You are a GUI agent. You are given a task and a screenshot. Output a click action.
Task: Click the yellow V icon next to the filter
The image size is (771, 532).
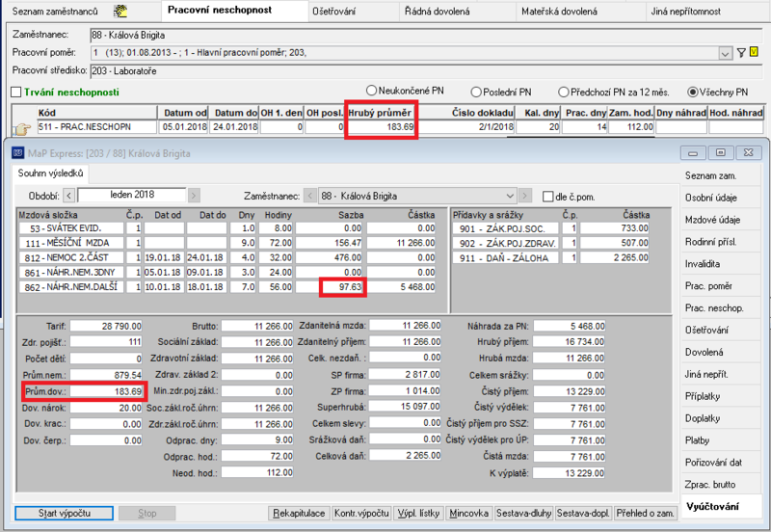[755, 52]
